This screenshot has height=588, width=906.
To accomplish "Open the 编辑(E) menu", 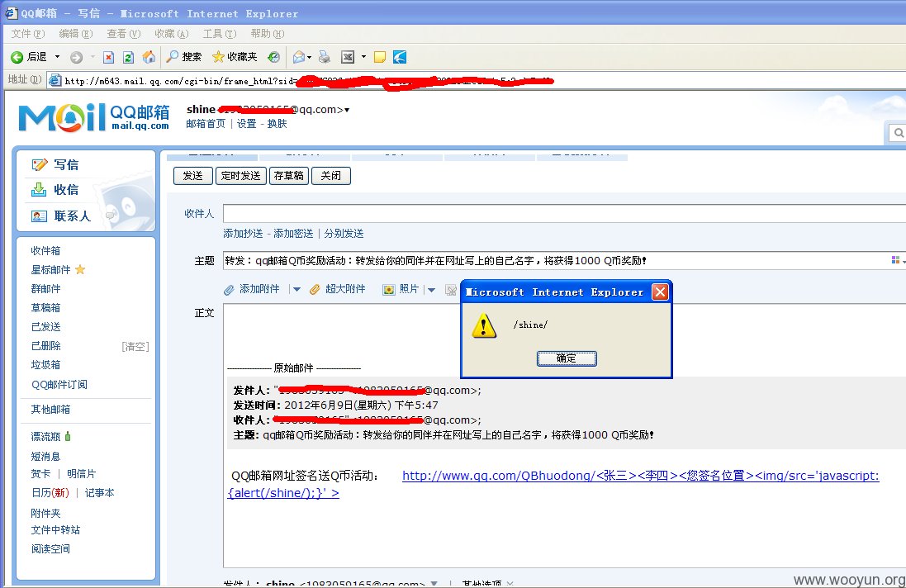I will pyautogui.click(x=76, y=34).
